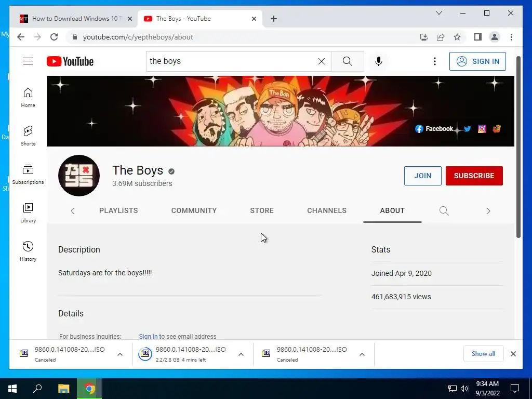The height and width of the screenshot is (399, 532).
Task: Select the About channel tab
Action: (x=392, y=210)
